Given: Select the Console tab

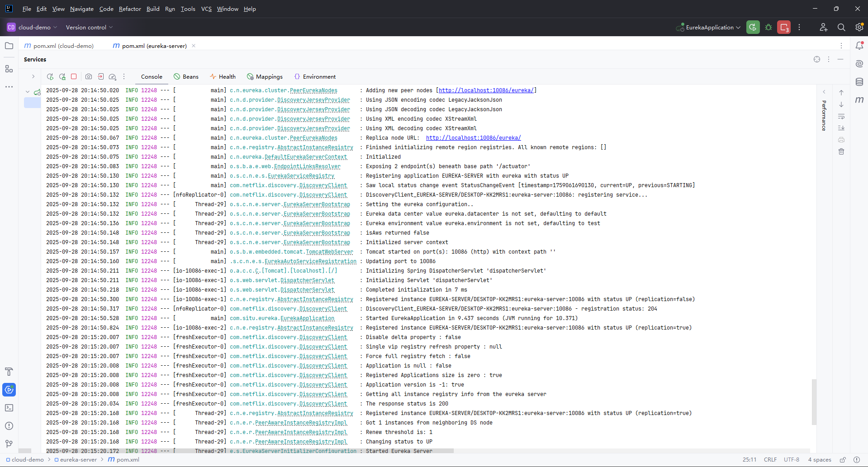Looking at the screenshot, I should point(152,77).
